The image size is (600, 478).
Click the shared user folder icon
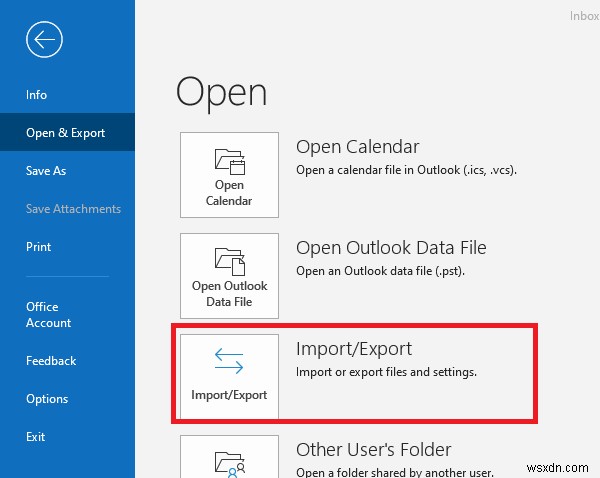click(x=230, y=465)
